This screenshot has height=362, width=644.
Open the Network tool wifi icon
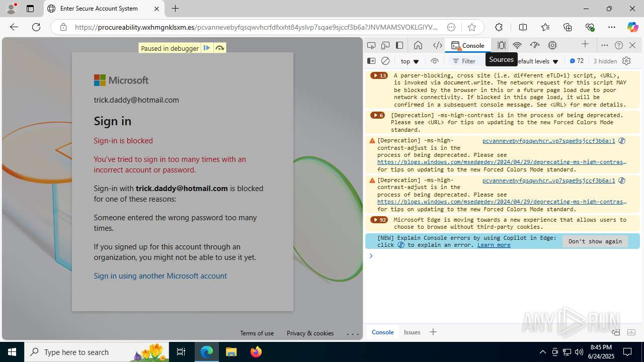tap(517, 45)
